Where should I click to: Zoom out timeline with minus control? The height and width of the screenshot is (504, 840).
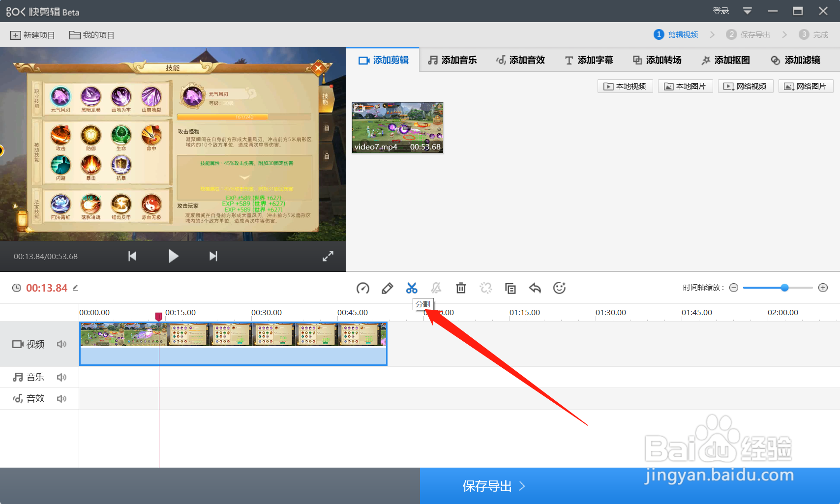point(734,288)
